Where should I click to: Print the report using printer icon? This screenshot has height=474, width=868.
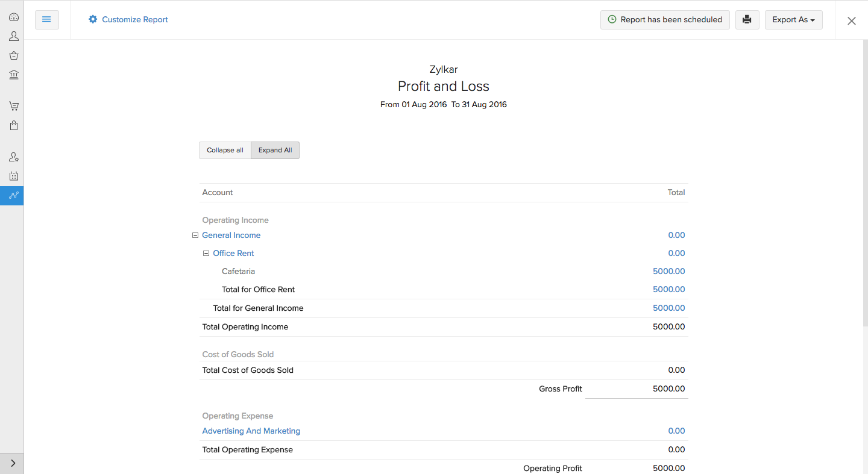pyautogui.click(x=747, y=20)
